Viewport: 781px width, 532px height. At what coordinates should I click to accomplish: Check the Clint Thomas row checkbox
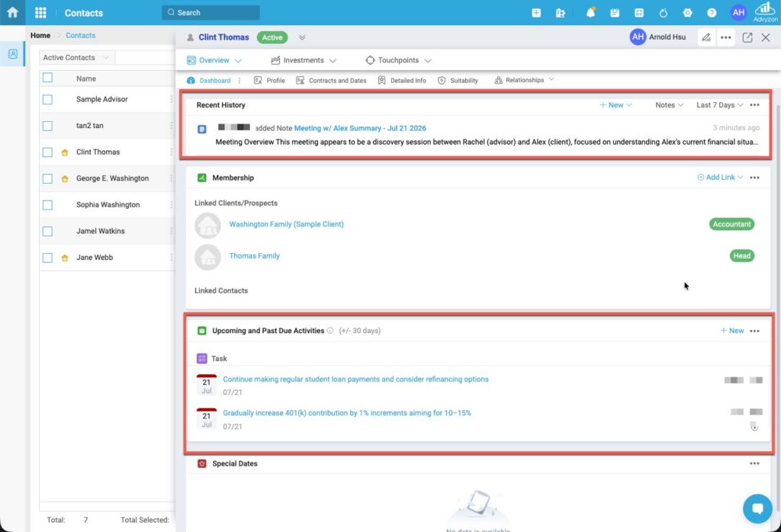[x=47, y=152]
